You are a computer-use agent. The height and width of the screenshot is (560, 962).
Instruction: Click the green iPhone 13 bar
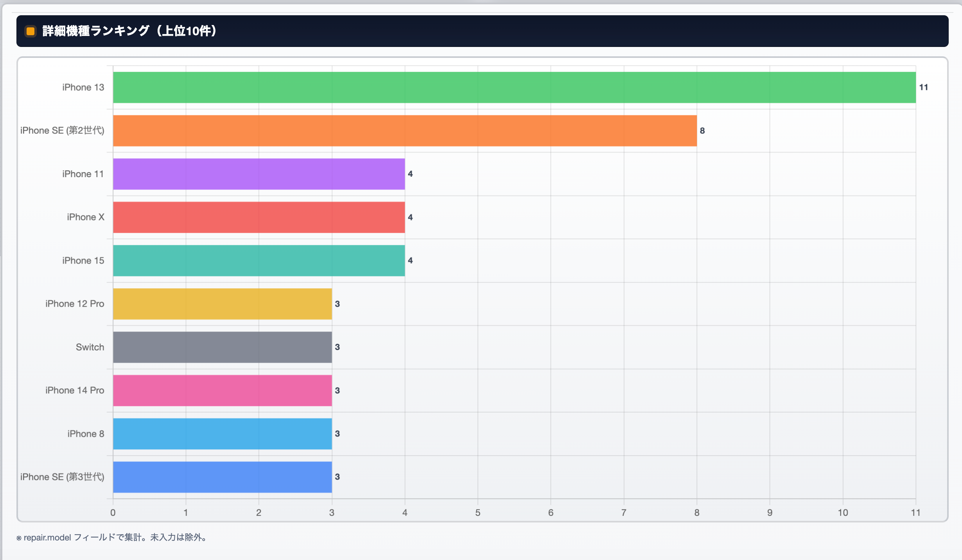click(514, 87)
